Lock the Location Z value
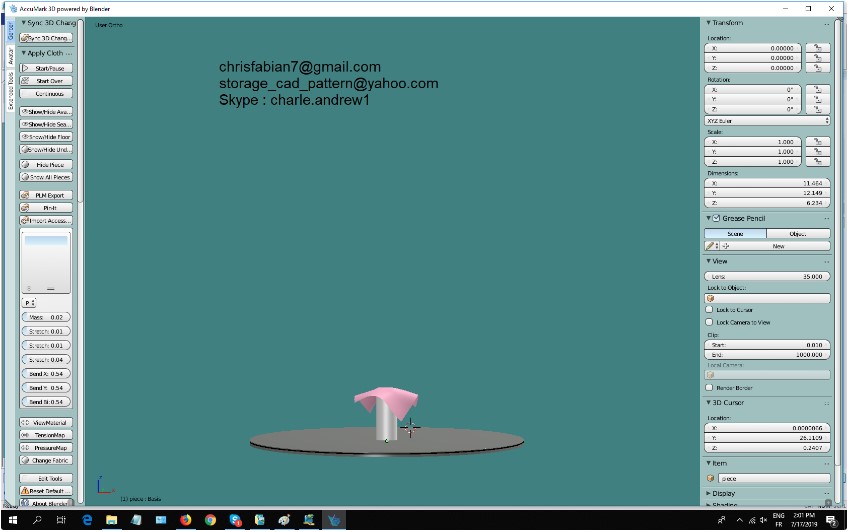The width and height of the screenshot is (850, 532). pos(817,68)
